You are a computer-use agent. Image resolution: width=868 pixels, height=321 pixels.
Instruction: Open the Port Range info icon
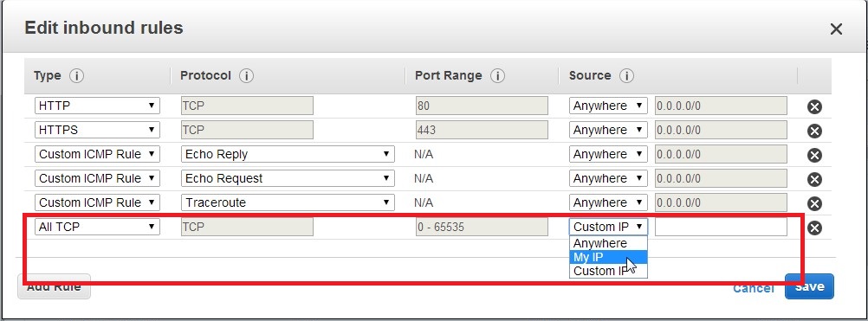pos(497,75)
